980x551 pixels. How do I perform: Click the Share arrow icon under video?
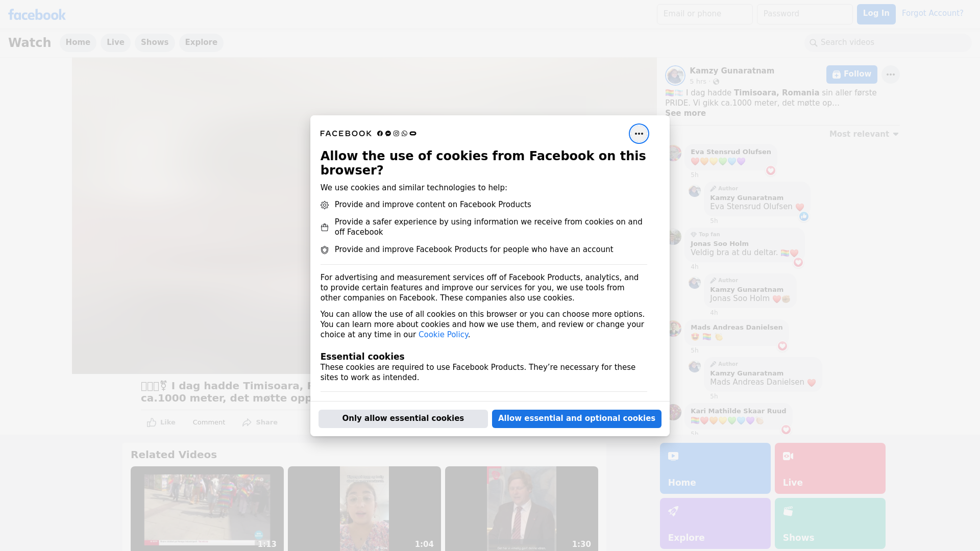click(x=247, y=422)
